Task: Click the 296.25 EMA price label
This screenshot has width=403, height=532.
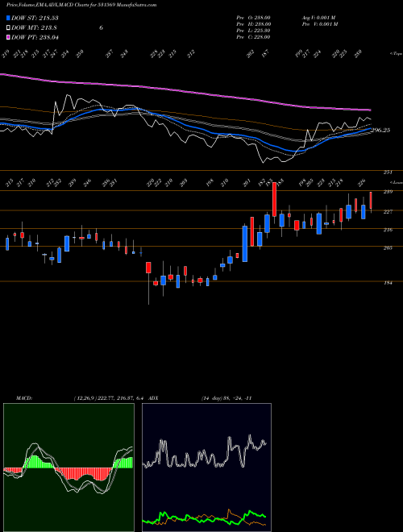Action: tap(380, 131)
